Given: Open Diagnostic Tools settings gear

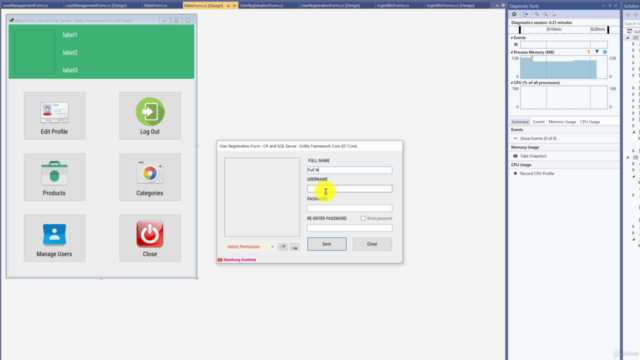Looking at the screenshot, I should pyautogui.click(x=514, y=14).
